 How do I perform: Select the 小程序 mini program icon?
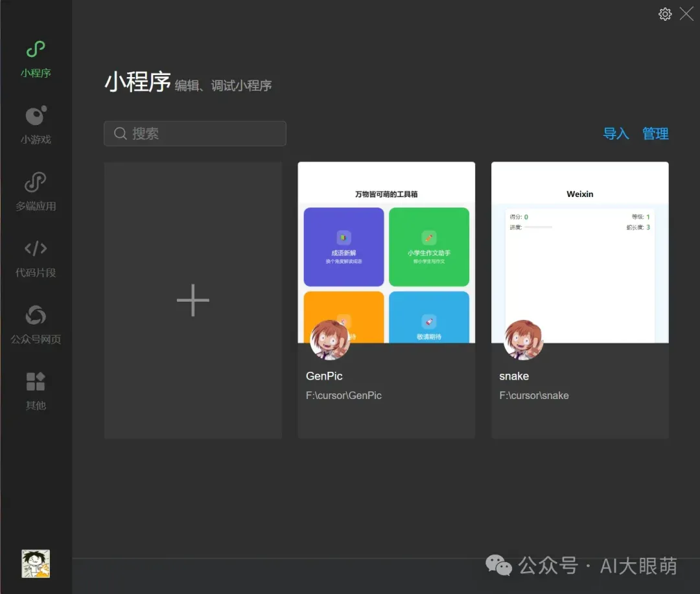(x=36, y=49)
